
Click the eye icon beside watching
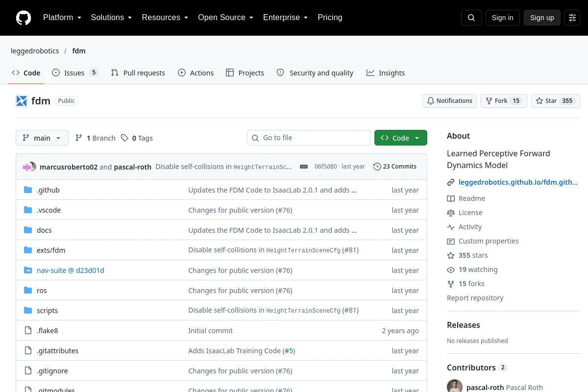tap(451, 269)
